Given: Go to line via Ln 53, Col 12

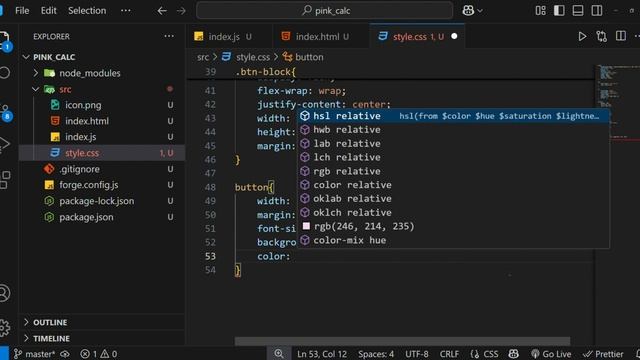Looking at the screenshot, I should coord(322,354).
